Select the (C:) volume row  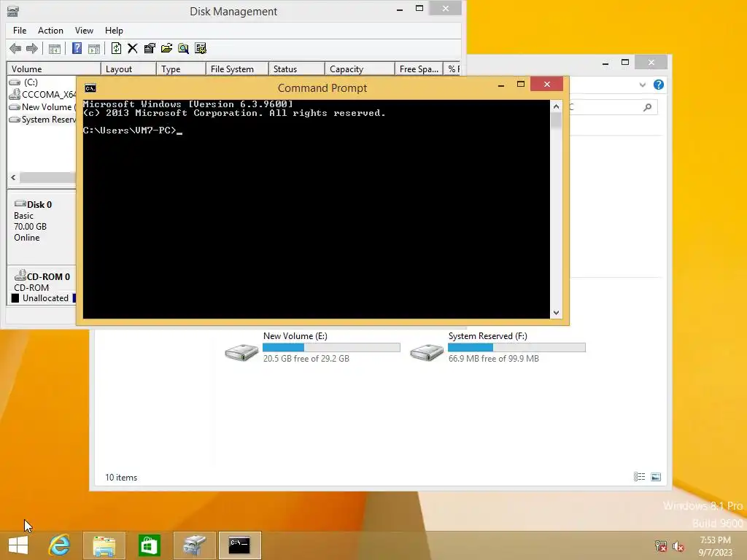point(42,82)
